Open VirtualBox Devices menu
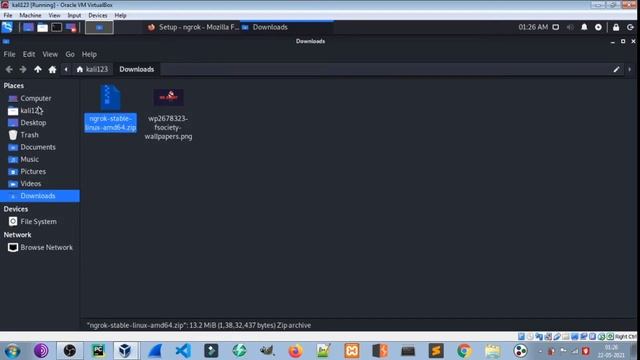 click(x=98, y=16)
